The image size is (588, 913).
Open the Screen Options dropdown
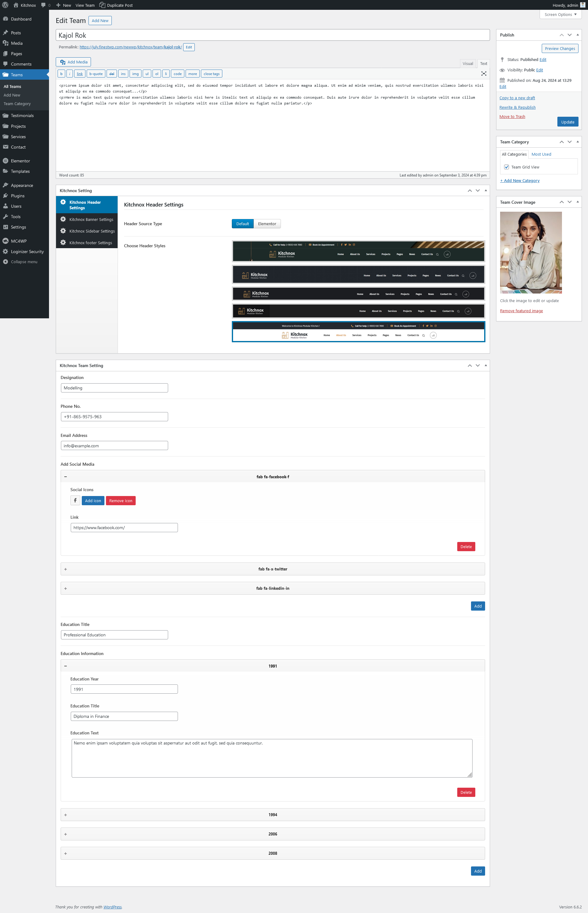tap(560, 14)
